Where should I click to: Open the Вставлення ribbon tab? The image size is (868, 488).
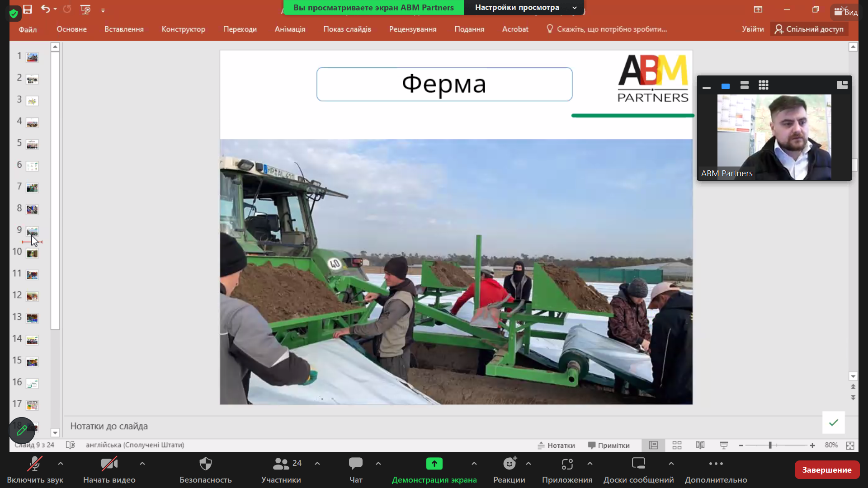point(124,29)
